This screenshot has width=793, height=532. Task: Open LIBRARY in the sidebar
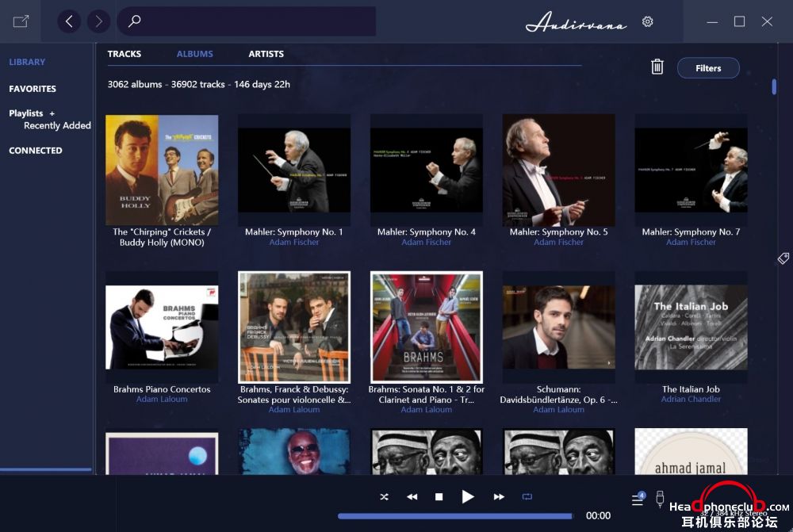point(27,62)
